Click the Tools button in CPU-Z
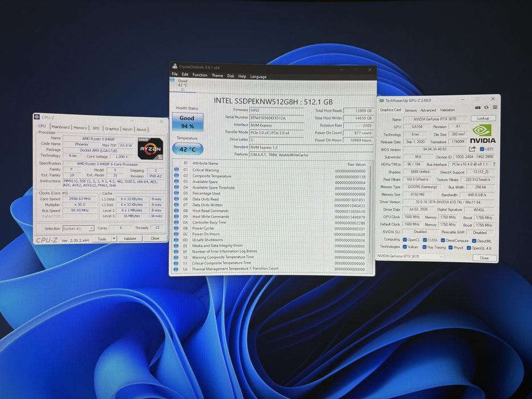The image size is (532, 399). pyautogui.click(x=102, y=239)
